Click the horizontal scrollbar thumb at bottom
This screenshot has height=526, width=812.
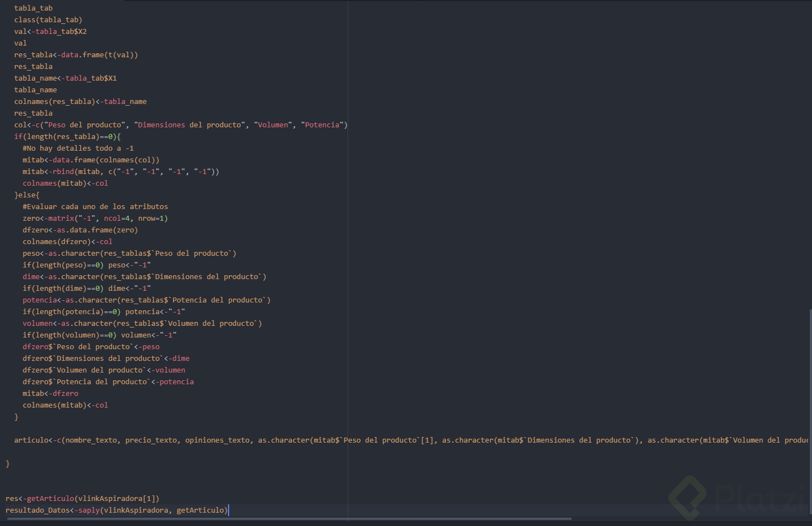pyautogui.click(x=289, y=519)
